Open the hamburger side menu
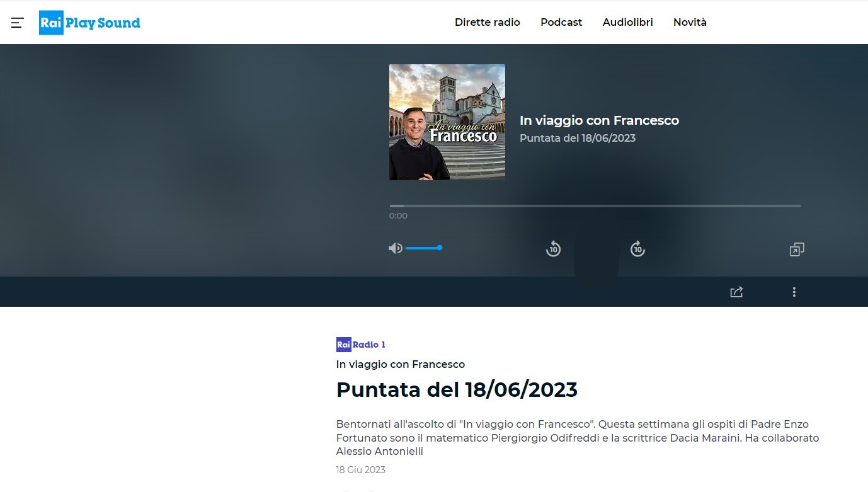 (x=18, y=23)
